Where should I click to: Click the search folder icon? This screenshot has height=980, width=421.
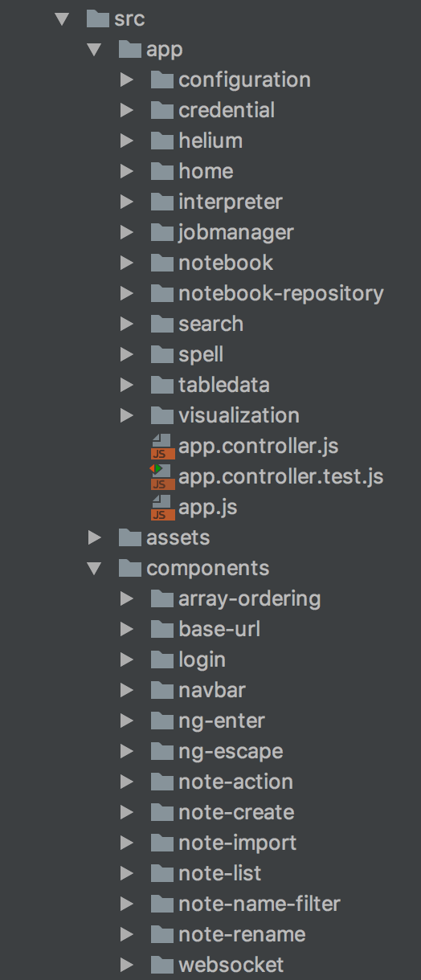161,323
